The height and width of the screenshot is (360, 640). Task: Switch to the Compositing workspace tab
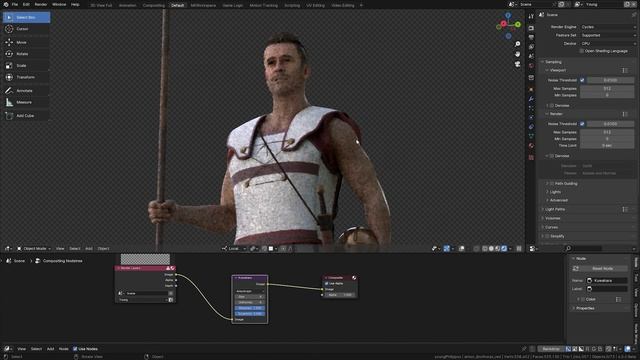tap(154, 5)
